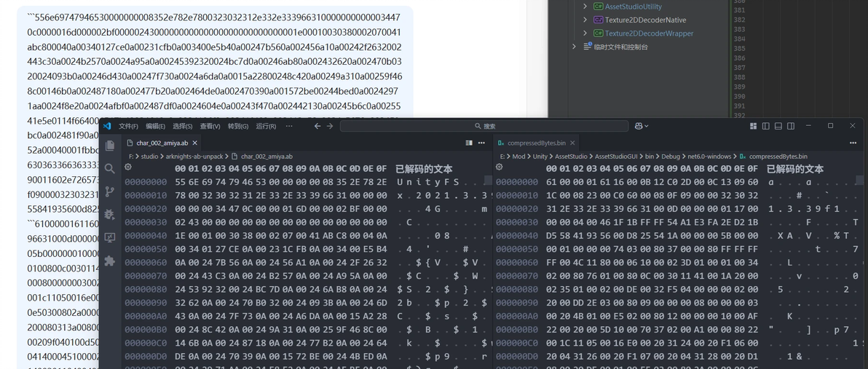
Task: Open the Explorer view in VS Code activity bar
Action: pyautogui.click(x=110, y=146)
